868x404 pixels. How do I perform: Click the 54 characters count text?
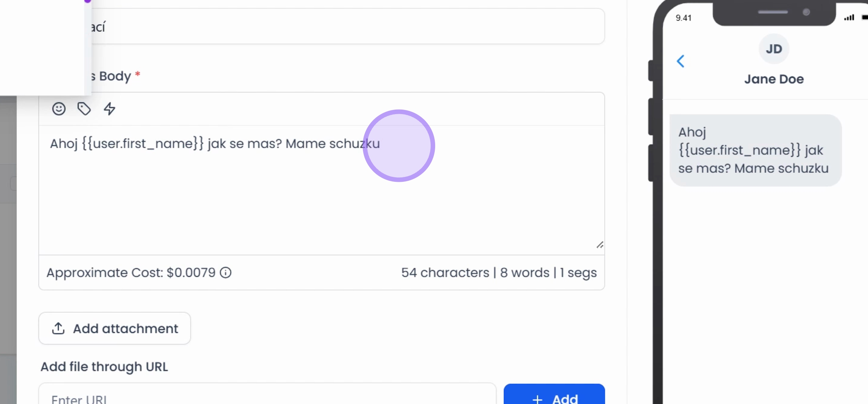445,273
